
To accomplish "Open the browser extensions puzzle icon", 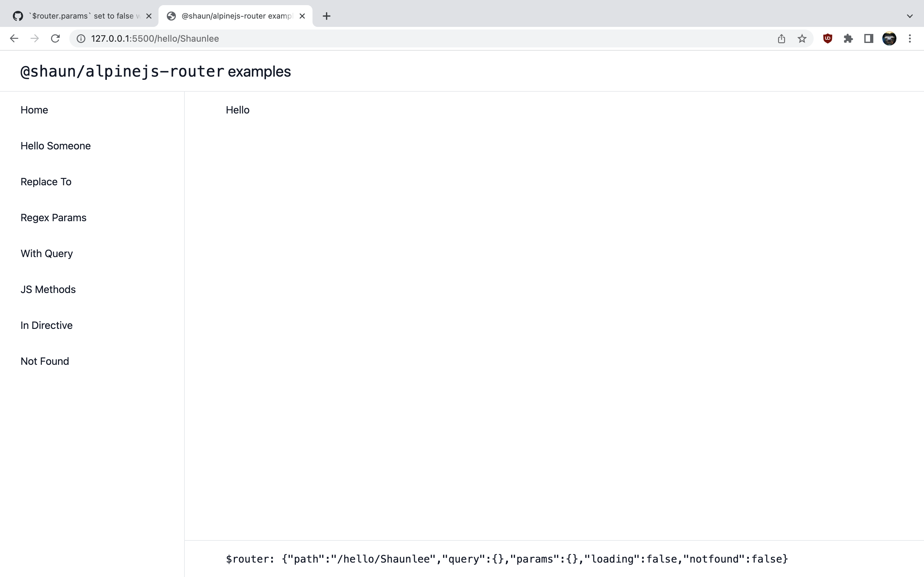I will 848,38.
